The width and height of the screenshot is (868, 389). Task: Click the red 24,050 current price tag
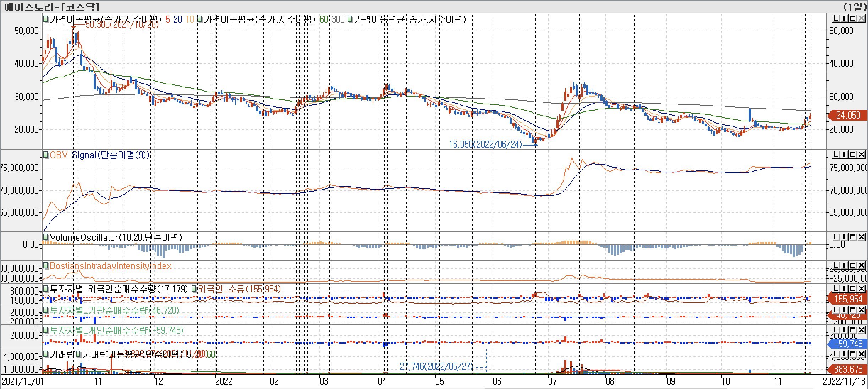847,115
